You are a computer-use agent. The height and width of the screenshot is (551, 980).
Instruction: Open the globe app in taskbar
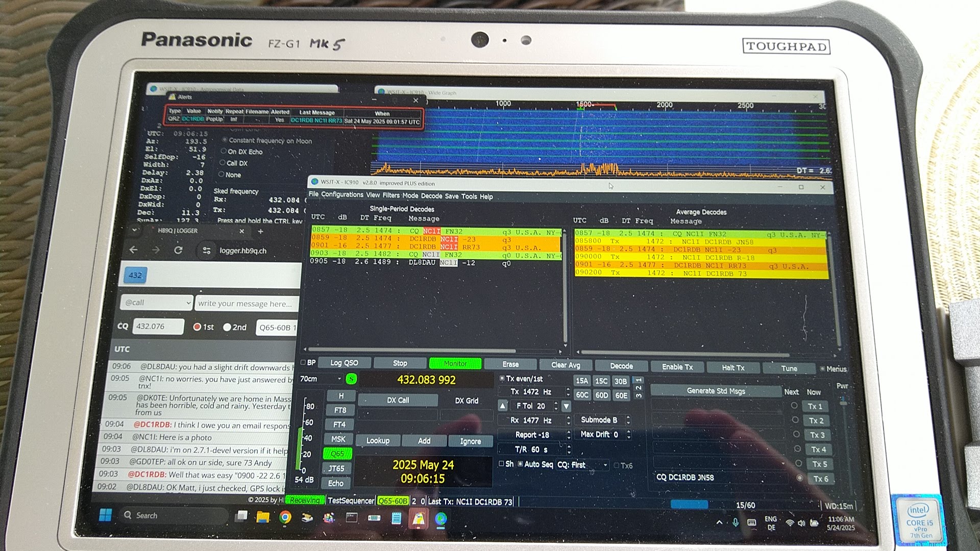[x=441, y=519]
